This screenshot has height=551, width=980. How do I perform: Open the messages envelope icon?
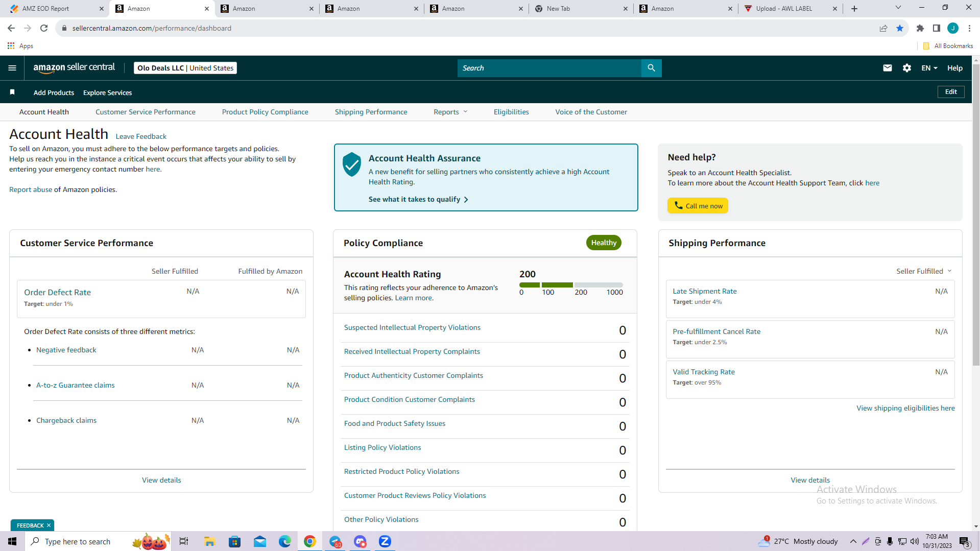coord(888,68)
